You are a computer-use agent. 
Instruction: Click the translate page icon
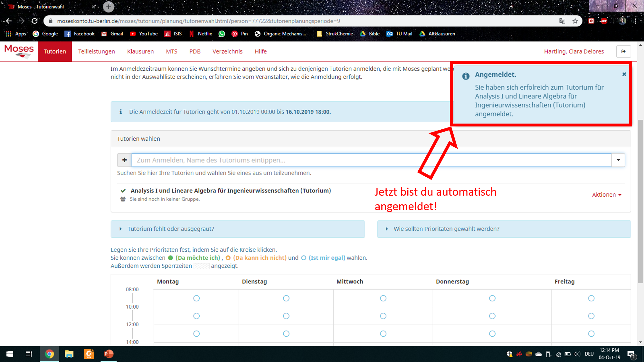pyautogui.click(x=562, y=21)
